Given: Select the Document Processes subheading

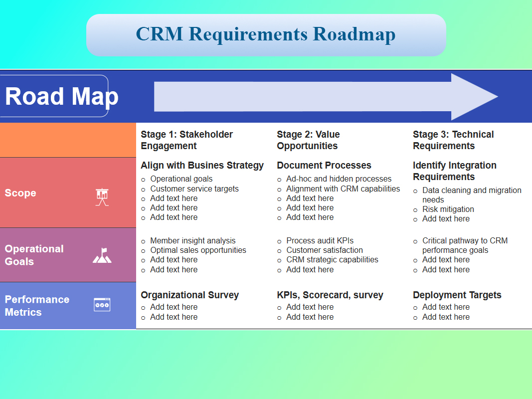Looking at the screenshot, I should pyautogui.click(x=324, y=165).
